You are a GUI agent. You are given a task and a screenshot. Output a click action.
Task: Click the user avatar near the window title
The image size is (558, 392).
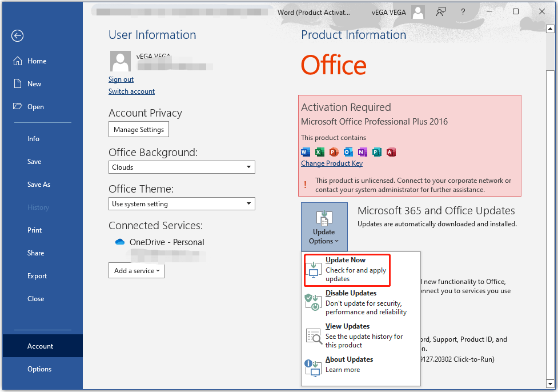click(418, 12)
